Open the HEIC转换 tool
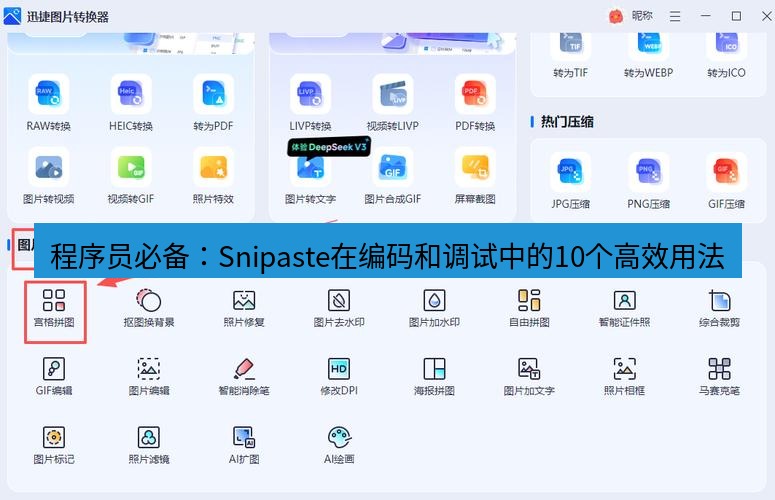Image resolution: width=775 pixels, height=500 pixels. tap(131, 103)
